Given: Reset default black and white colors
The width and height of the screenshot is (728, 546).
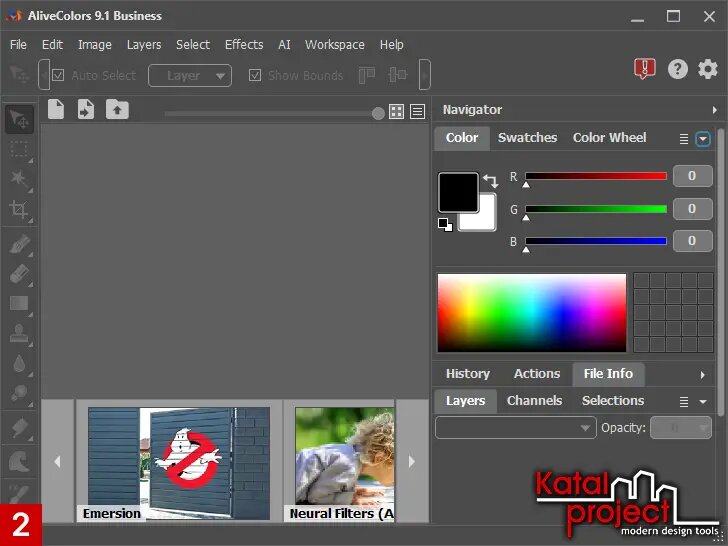Looking at the screenshot, I should [445, 225].
